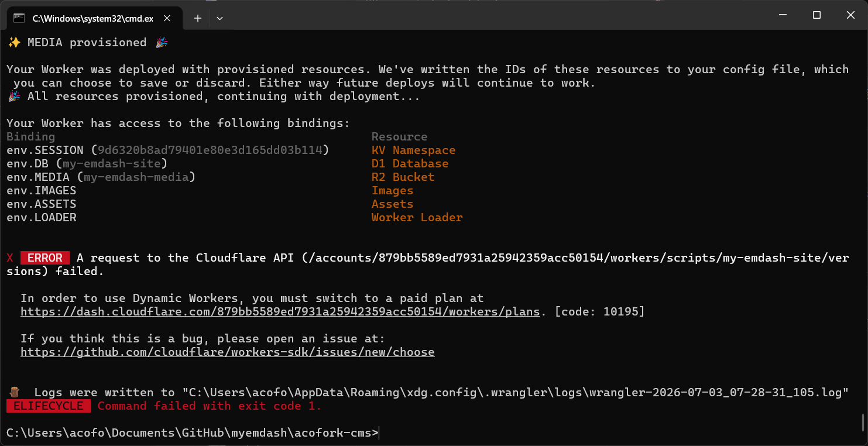The image size is (868, 446).
Task: Click the wrangler log file path
Action: click(515, 393)
